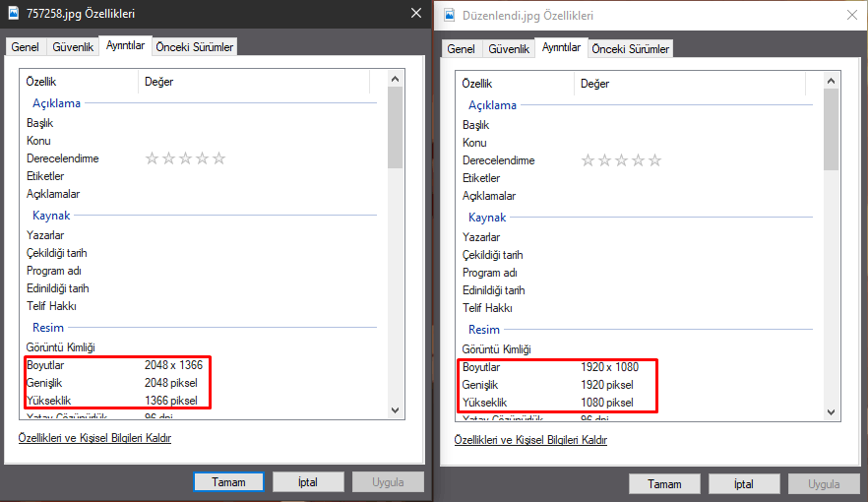Image resolution: width=868 pixels, height=502 pixels.
Task: Open Genel tab in Düzenlendi.jpg window
Action: tap(462, 48)
